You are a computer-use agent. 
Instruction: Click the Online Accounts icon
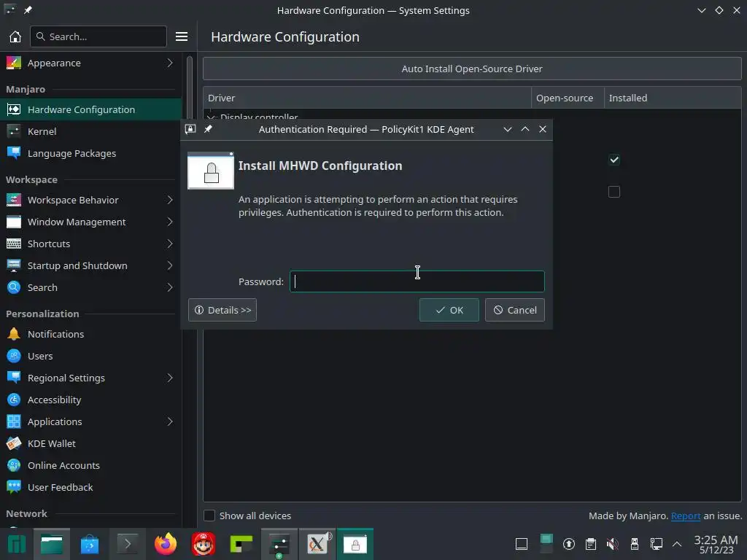point(14,466)
